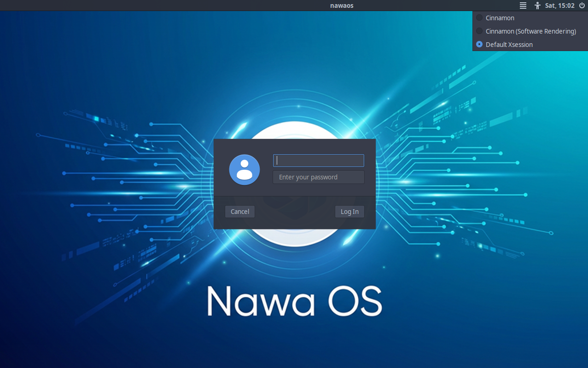Click the empty area between Cancel and Log In
The height and width of the screenshot is (368, 588).
click(x=295, y=212)
